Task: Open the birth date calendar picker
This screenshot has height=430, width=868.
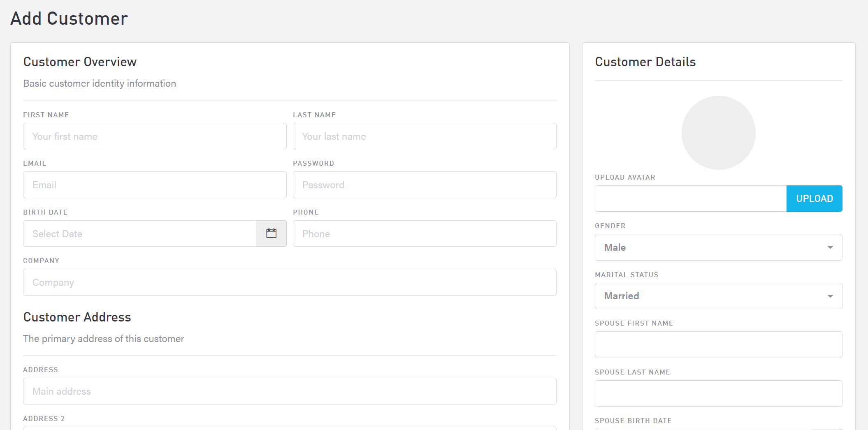Action: click(271, 233)
